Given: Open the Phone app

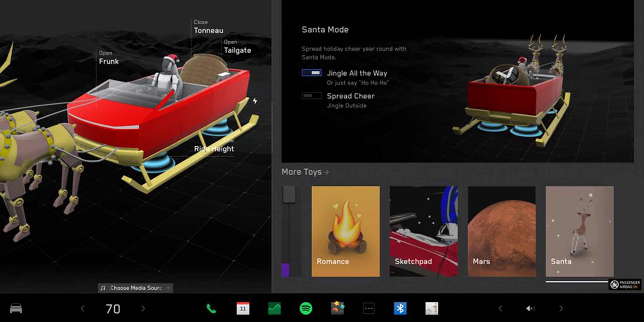Looking at the screenshot, I should pyautogui.click(x=211, y=308).
